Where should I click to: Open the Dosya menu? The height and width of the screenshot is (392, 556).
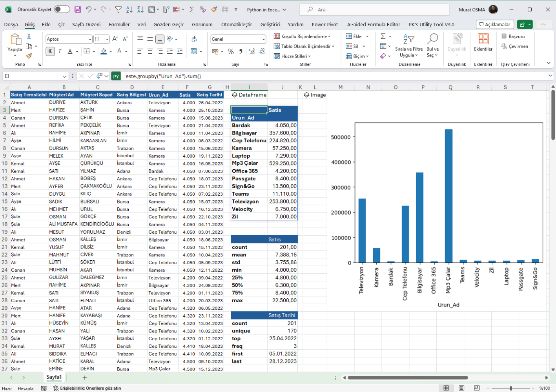tap(11, 24)
